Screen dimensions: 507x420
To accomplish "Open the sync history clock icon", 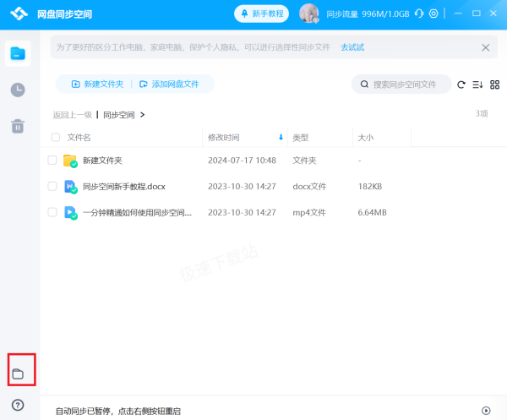I will (x=18, y=90).
